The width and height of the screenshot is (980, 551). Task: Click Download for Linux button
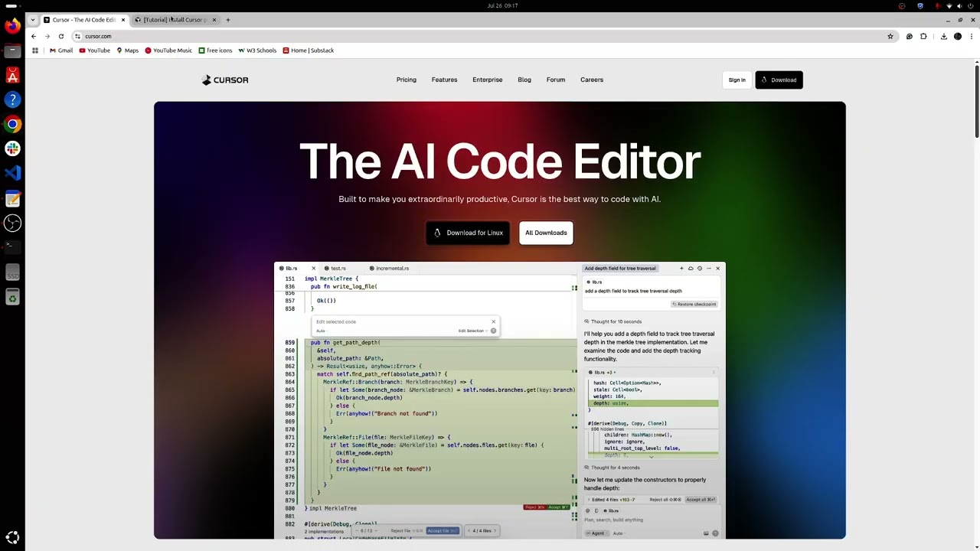468,233
